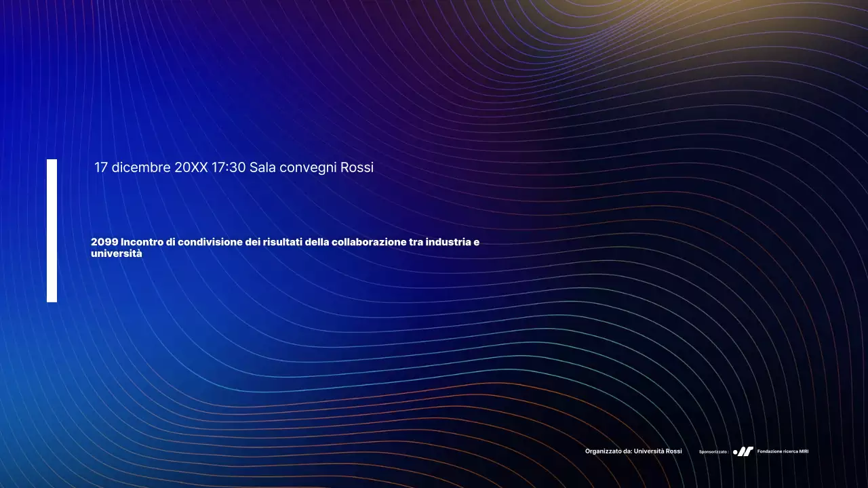The height and width of the screenshot is (488, 868).
Task: Click the 'MIRI' acronym in the footer
Action: (x=803, y=451)
